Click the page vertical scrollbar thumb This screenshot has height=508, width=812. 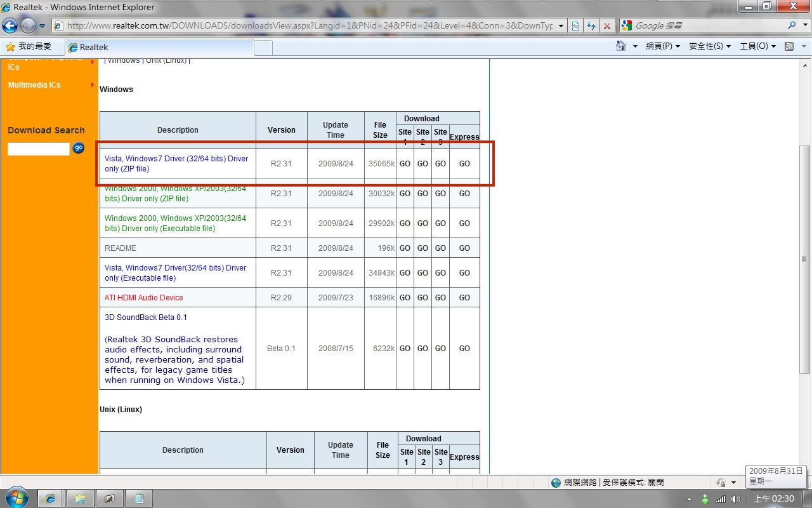805,259
